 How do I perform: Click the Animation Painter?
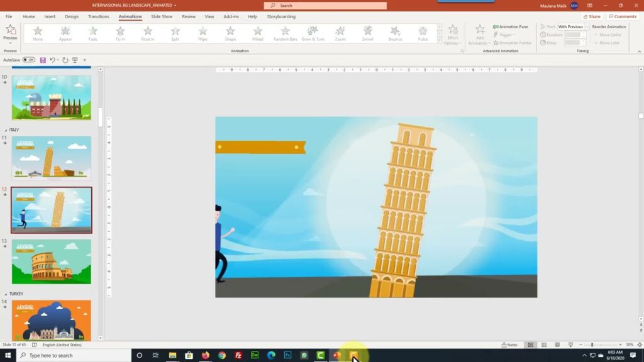[512, 43]
